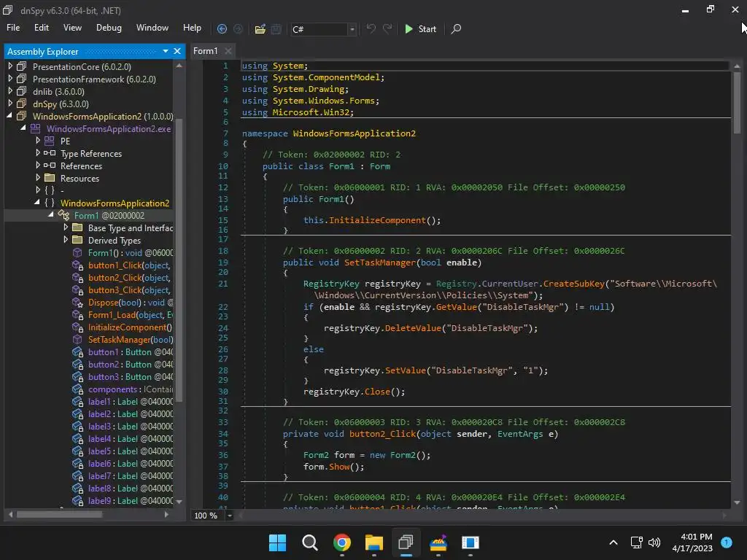Click the Form1 class icon in tree
Viewport: 747px width, 560px height.
point(63,215)
